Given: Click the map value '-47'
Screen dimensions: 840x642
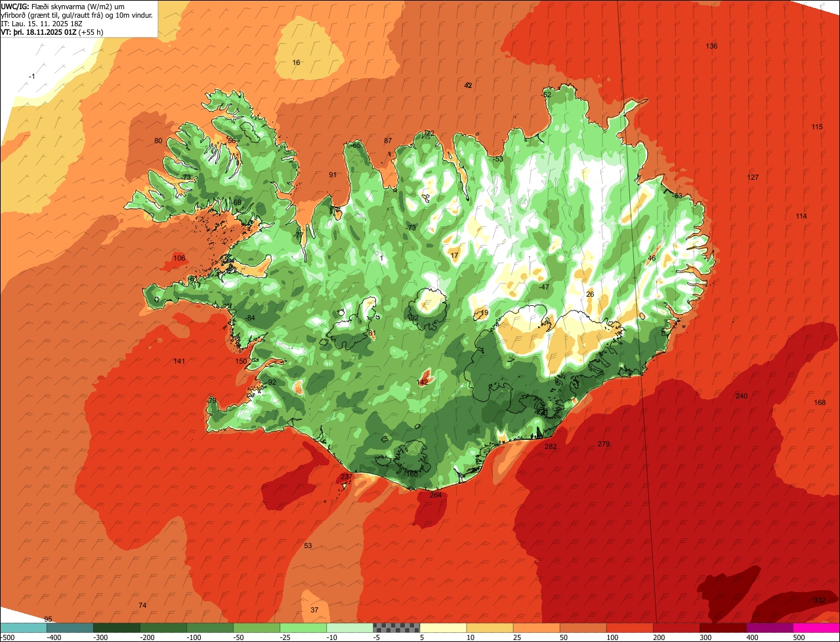Looking at the screenshot, I should (x=543, y=287).
